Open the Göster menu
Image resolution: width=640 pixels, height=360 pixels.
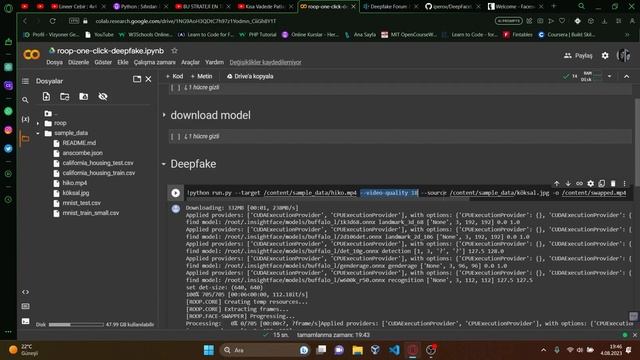point(103,62)
